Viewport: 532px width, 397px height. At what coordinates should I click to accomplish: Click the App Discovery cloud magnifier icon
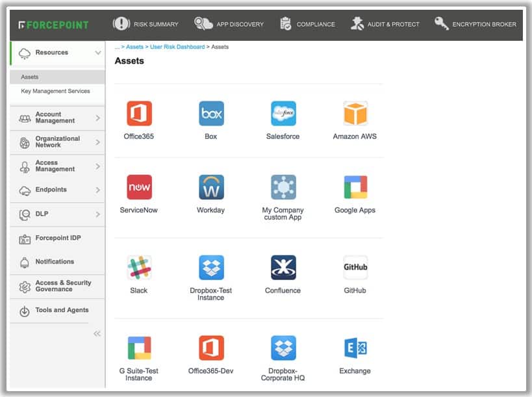[x=203, y=24]
